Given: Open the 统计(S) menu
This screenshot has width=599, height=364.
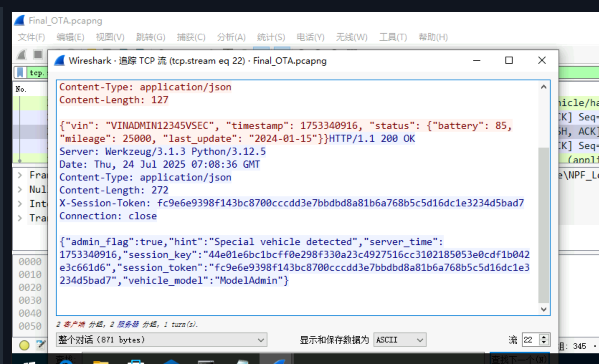Looking at the screenshot, I should click(271, 37).
